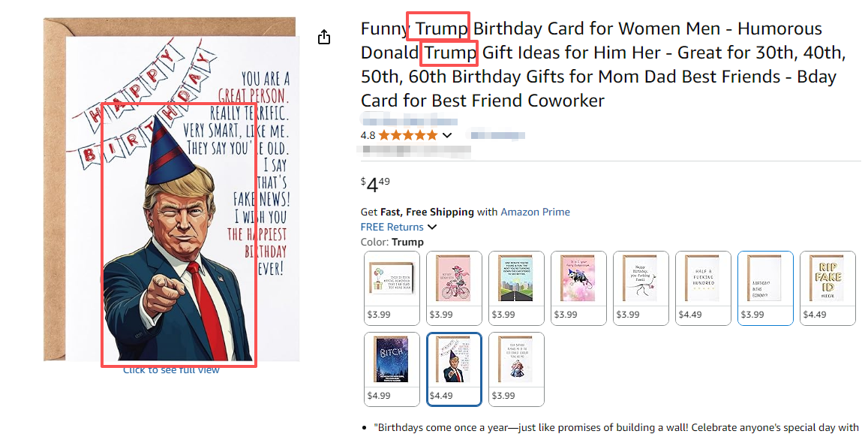Follow the Amazon Prime link
Screen dimensions: 868x434
point(535,212)
